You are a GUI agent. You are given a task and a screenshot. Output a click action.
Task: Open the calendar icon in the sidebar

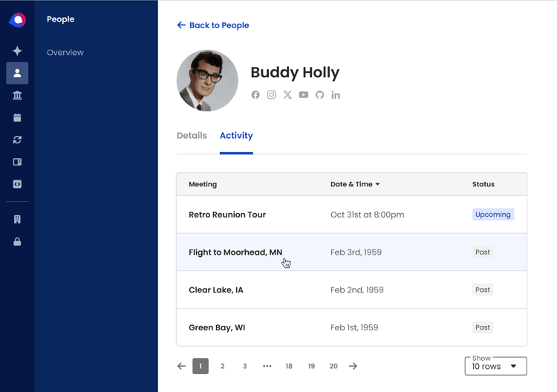click(x=17, y=117)
